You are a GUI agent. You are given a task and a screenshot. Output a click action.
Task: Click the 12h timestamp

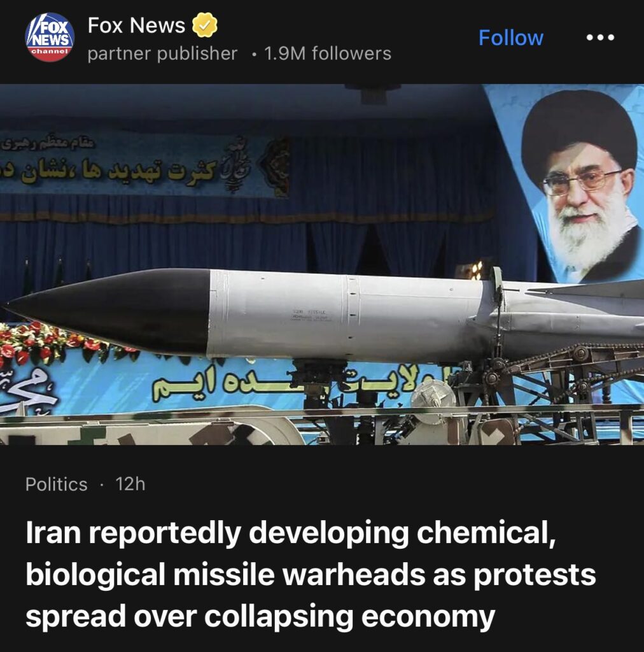130,484
